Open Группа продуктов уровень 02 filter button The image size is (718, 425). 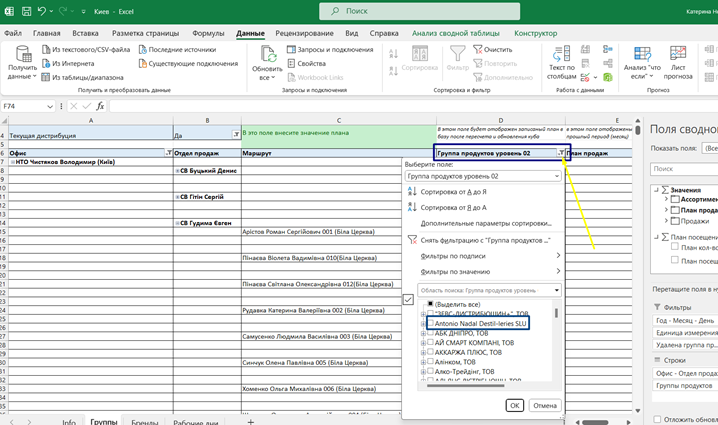[x=561, y=153]
